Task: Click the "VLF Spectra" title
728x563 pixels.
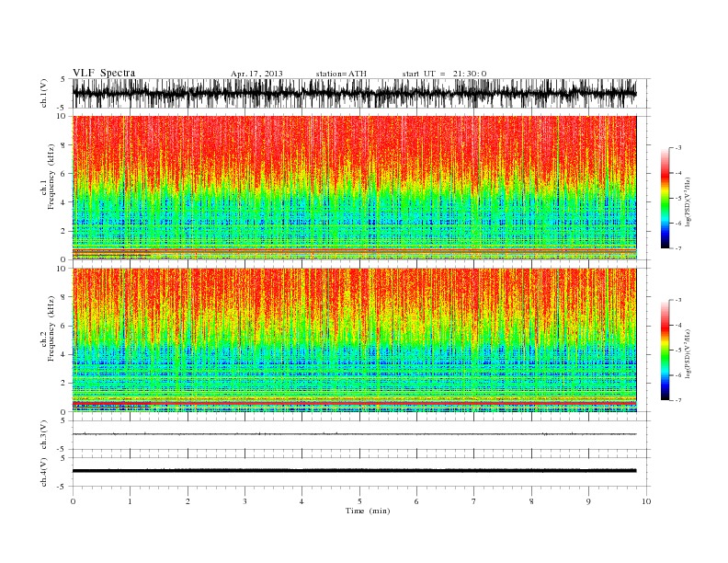Action: (x=104, y=73)
